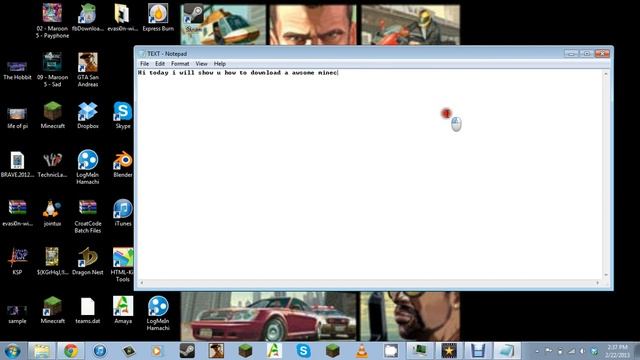Screen dimensions: 640x360
Task: Select the sample video file icon
Action: [x=17, y=314]
